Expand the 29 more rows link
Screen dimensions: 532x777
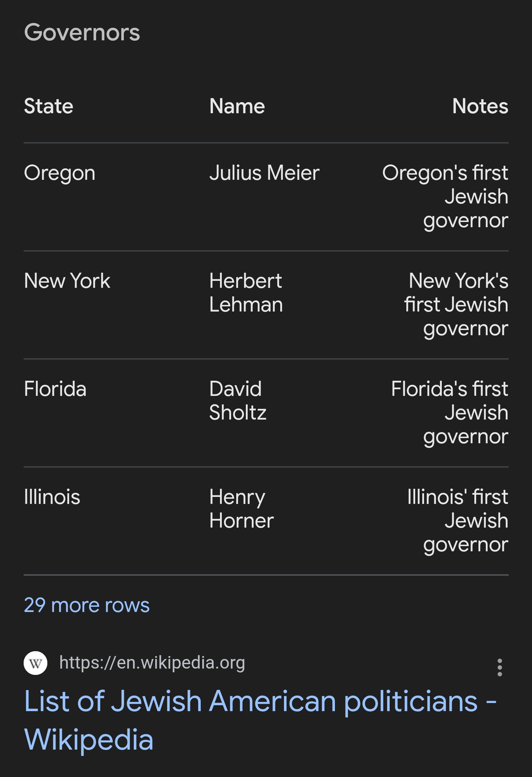click(87, 605)
